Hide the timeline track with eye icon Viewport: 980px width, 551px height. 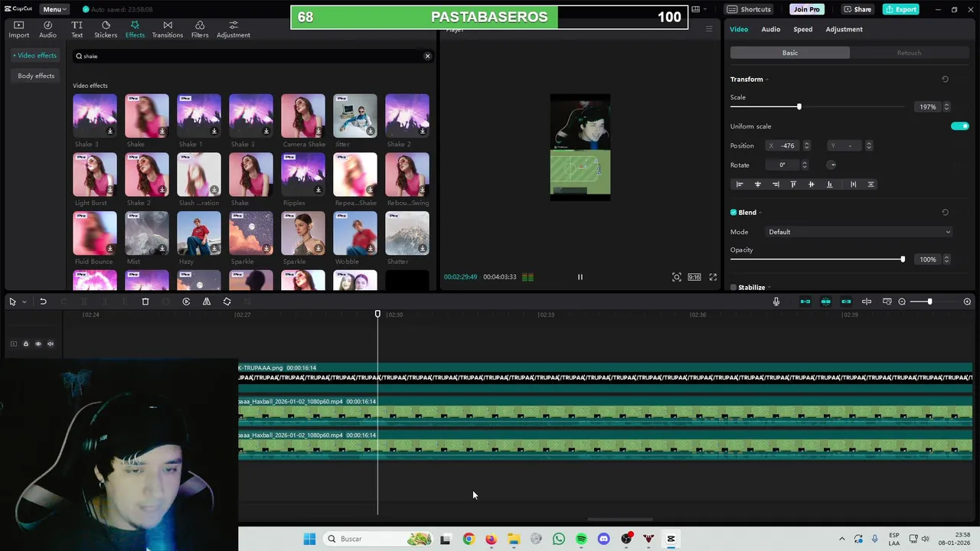pos(38,344)
